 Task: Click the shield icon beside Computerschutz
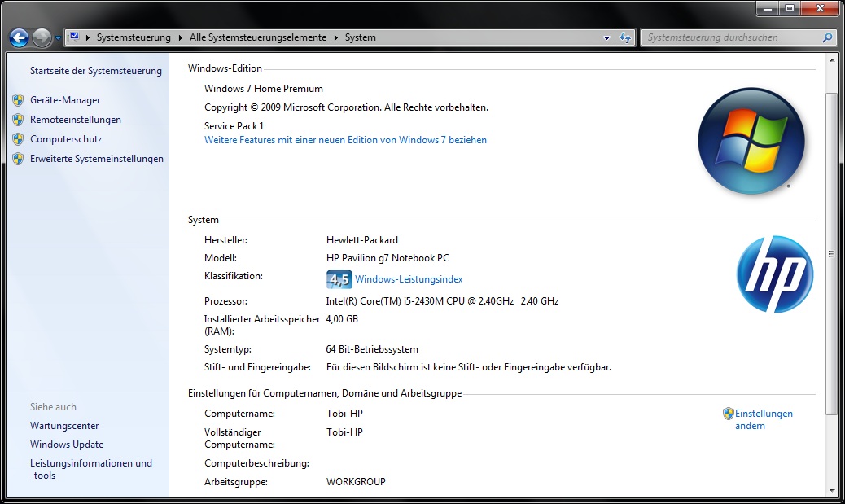tap(18, 139)
